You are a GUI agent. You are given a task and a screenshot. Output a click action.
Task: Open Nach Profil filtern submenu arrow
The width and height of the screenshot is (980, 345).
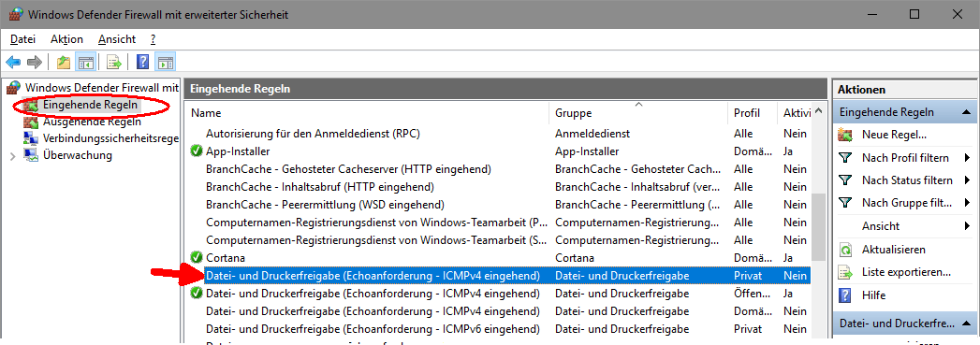968,158
